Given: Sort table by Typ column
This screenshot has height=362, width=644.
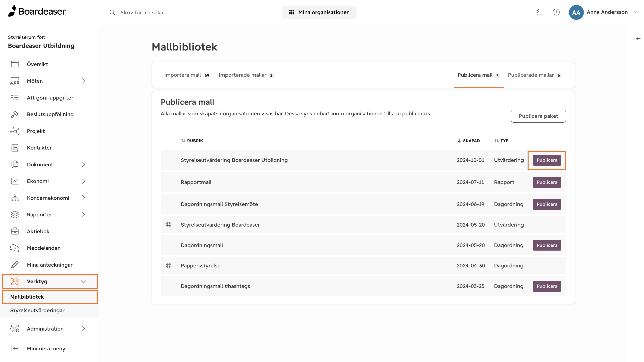Looking at the screenshot, I should click(x=501, y=140).
